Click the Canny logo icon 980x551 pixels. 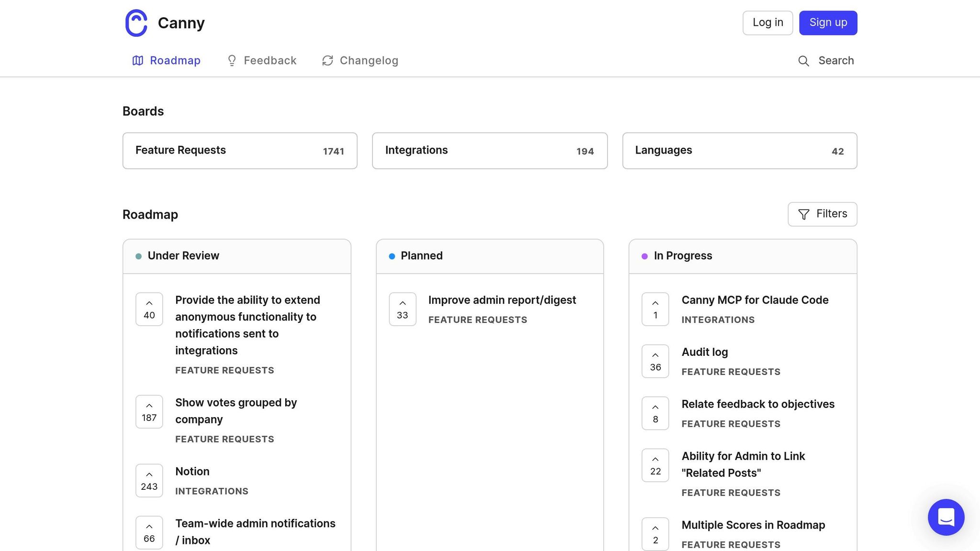pyautogui.click(x=136, y=23)
